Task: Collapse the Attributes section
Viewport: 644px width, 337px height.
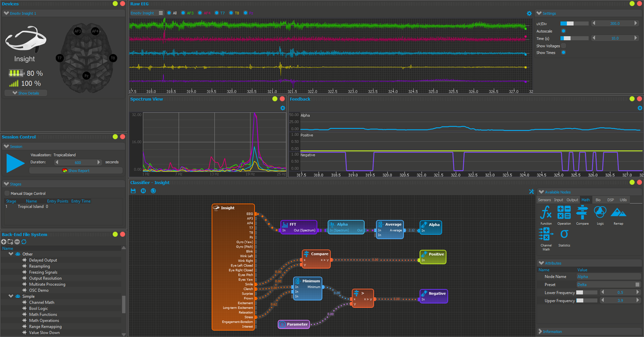Action: pyautogui.click(x=540, y=263)
